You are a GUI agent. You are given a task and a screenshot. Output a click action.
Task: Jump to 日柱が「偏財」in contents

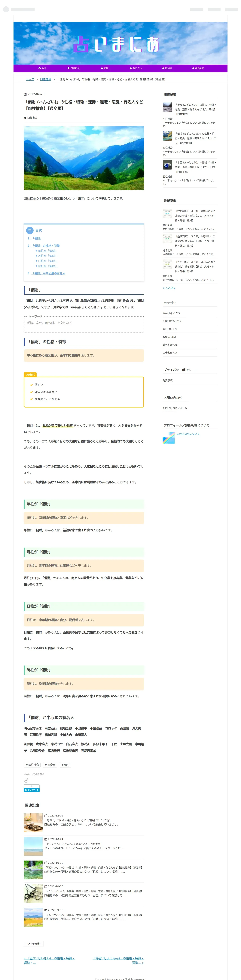(x=48, y=261)
